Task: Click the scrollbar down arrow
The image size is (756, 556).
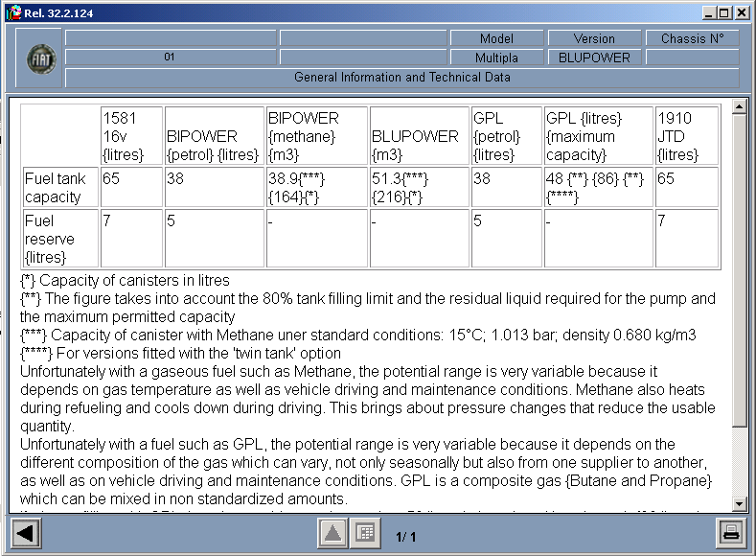Action: tap(739, 504)
